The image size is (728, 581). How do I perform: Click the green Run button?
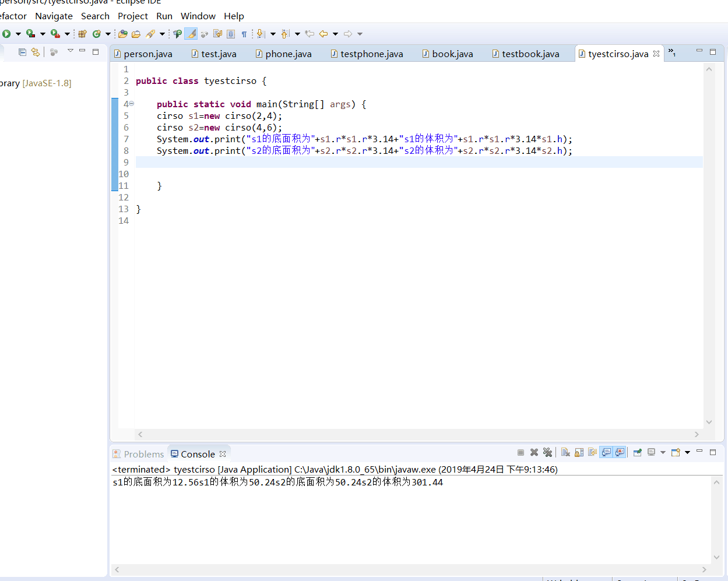[x=6, y=34]
